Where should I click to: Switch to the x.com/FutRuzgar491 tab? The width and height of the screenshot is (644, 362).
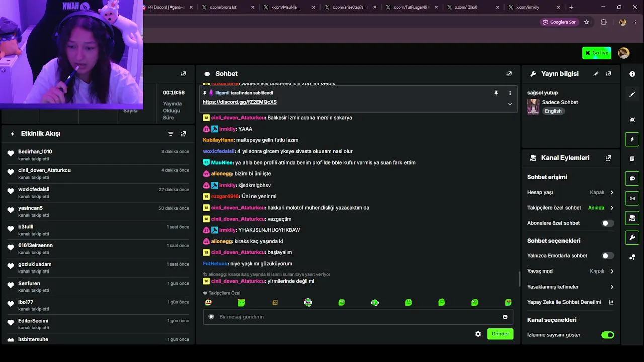[412, 7]
